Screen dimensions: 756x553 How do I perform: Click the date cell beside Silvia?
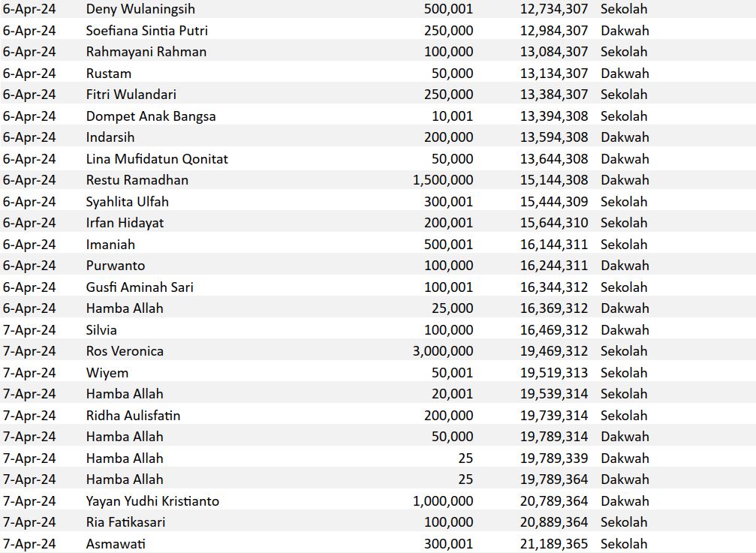pos(29,330)
